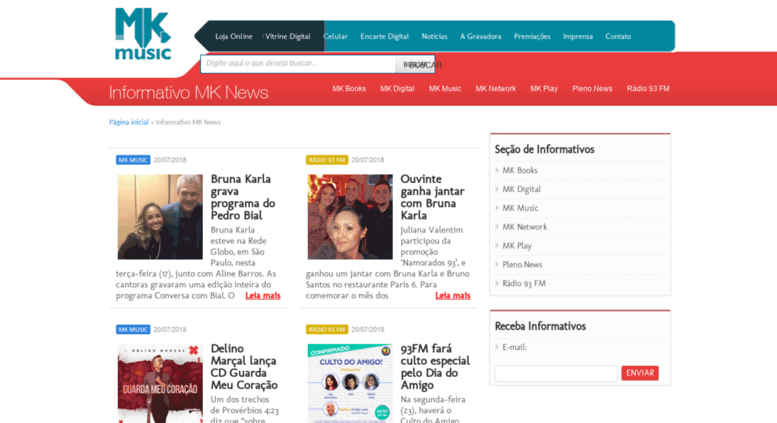This screenshot has height=423, width=777.
Task: Select MK Music in red navigation bar
Action: click(x=445, y=89)
